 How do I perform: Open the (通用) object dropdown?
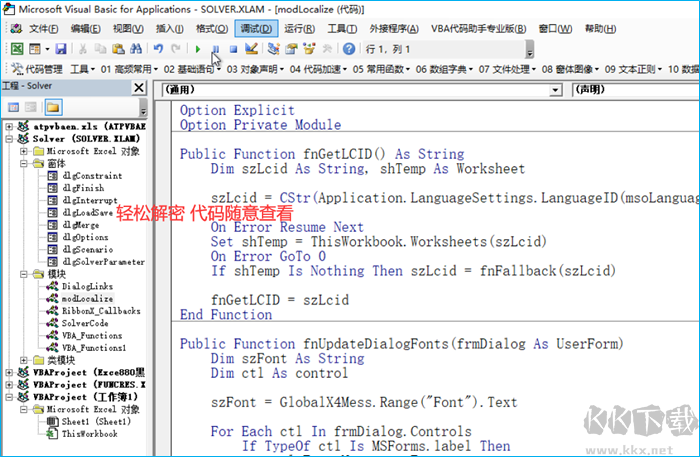(555, 90)
